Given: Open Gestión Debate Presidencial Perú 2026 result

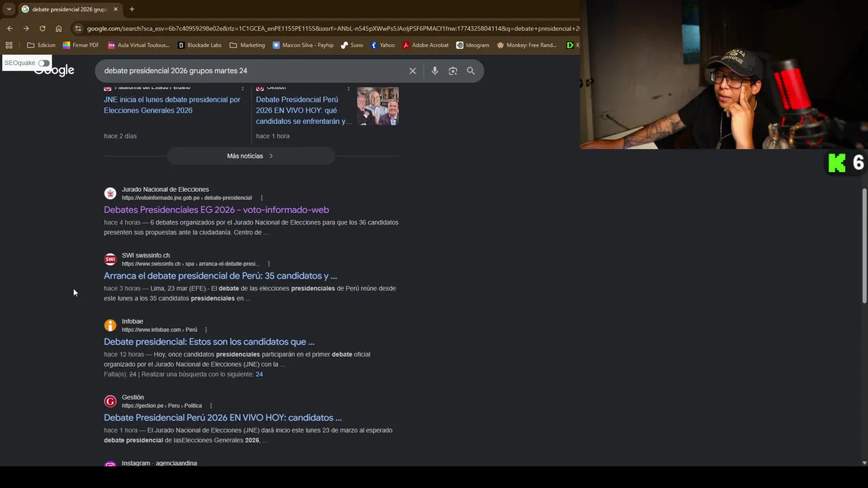Looking at the screenshot, I should (x=222, y=418).
